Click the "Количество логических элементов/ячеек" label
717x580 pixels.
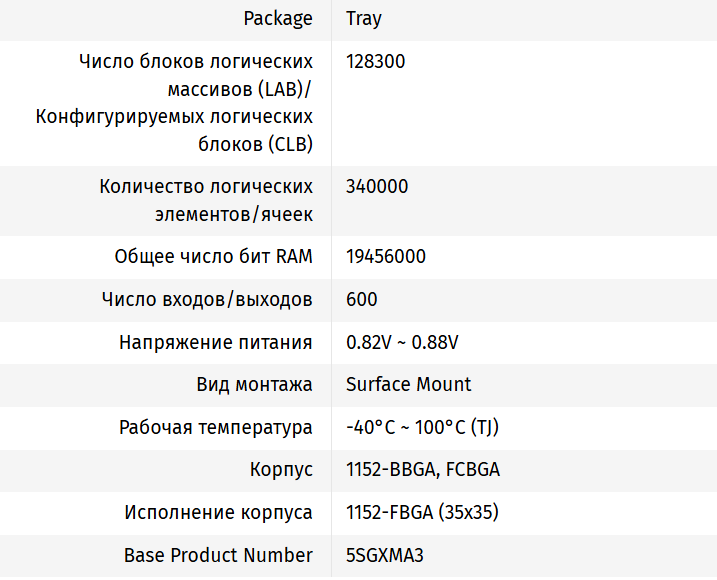pos(207,200)
